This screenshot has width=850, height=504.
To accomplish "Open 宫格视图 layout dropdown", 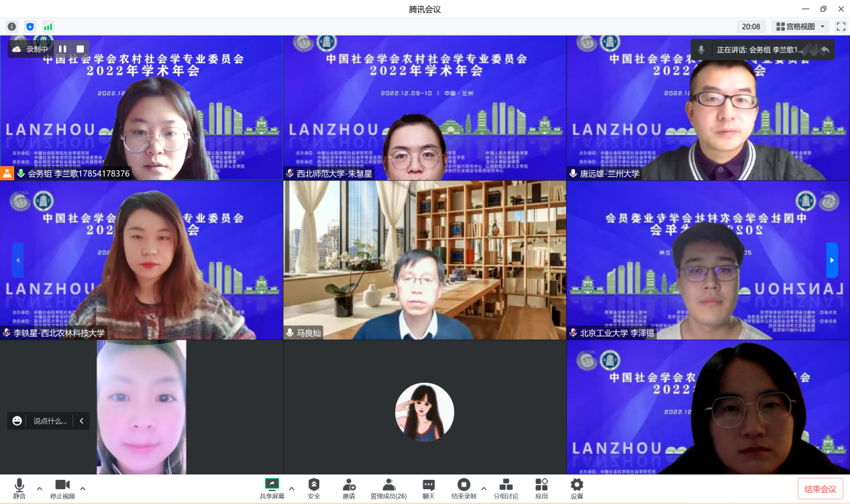I will (800, 27).
